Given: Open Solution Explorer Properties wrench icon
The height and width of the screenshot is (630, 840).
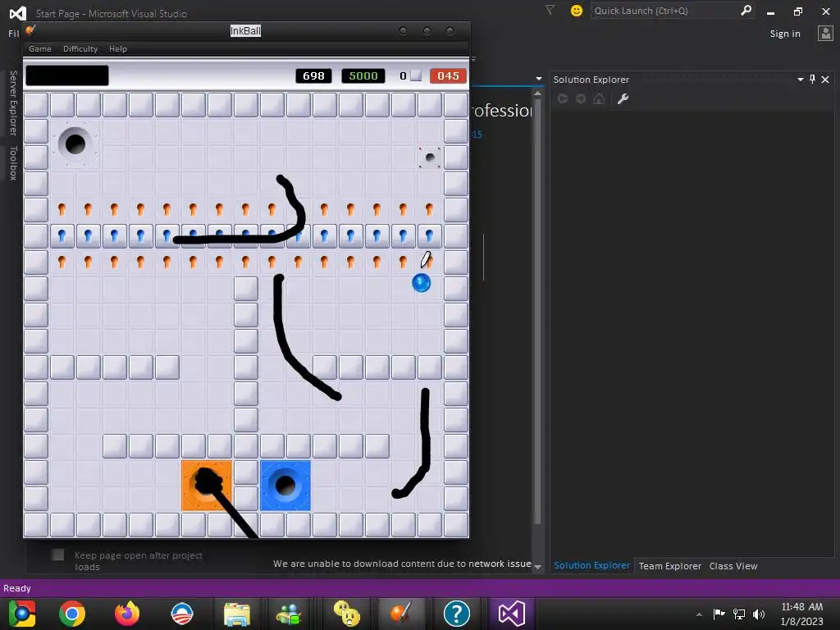Looking at the screenshot, I should (x=623, y=98).
